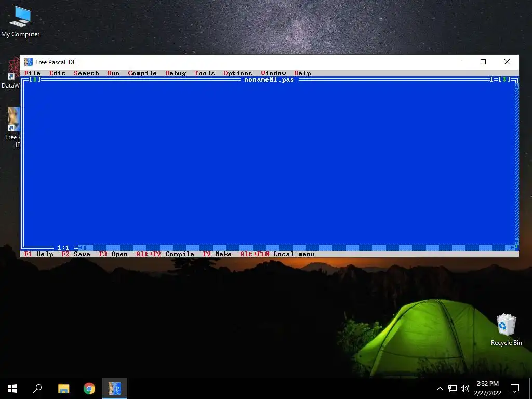
Task: Open the volume tray icon
Action: point(465,389)
